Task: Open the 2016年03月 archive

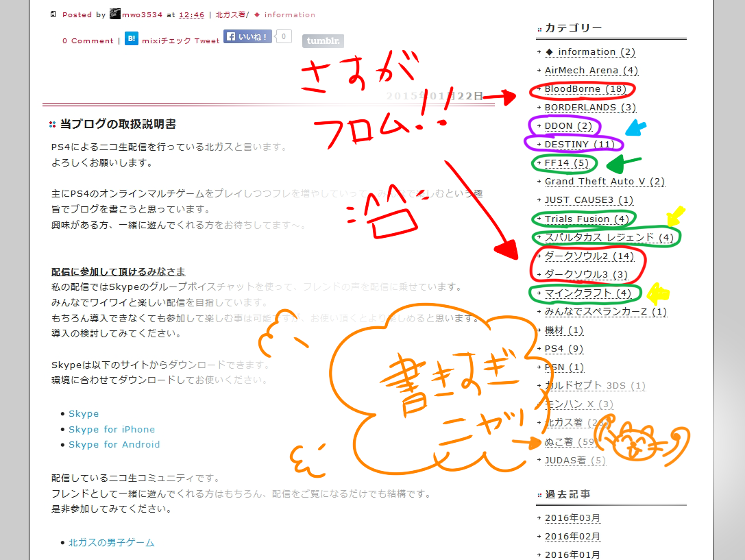Action: point(572,518)
